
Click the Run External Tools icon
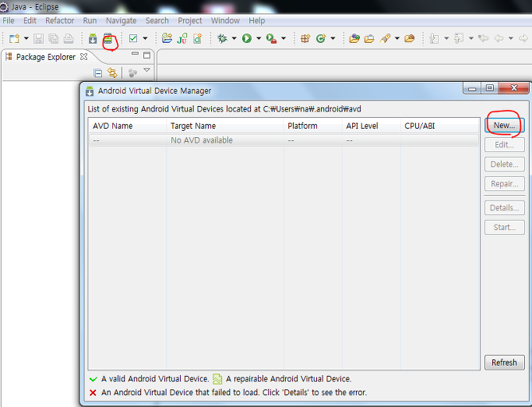[x=271, y=38]
